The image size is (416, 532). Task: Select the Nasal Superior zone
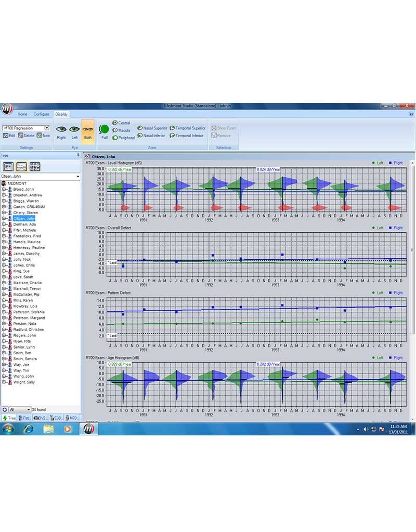click(152, 128)
